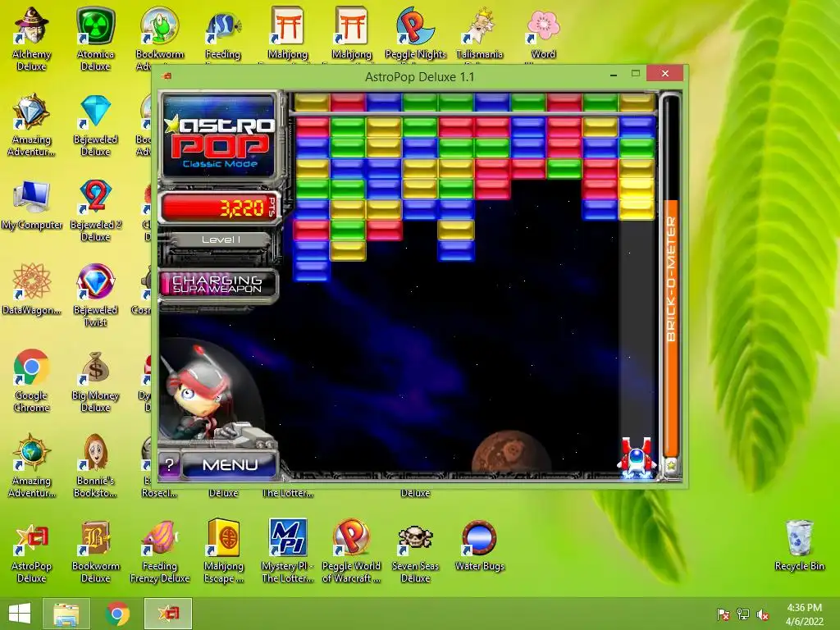
Task: Click the star at Brick-O-Meter base
Action: (671, 466)
